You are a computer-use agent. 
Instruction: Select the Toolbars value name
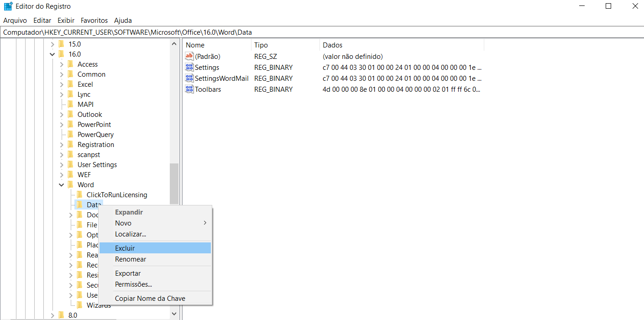click(x=208, y=89)
